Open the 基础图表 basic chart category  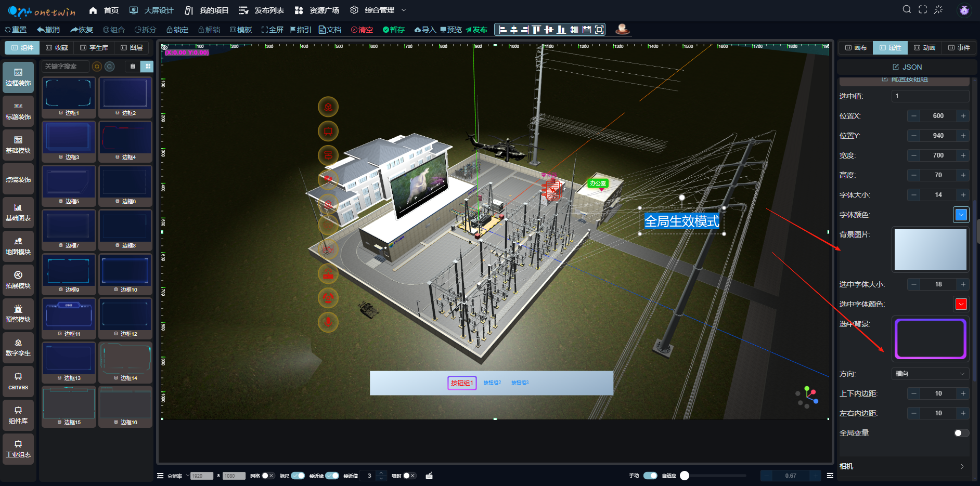click(x=18, y=212)
